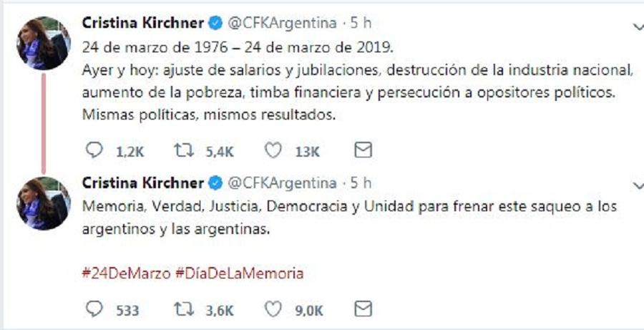644x330 pixels.
Task: Click the first tweet's profile avatar
Action: pyautogui.click(x=43, y=43)
